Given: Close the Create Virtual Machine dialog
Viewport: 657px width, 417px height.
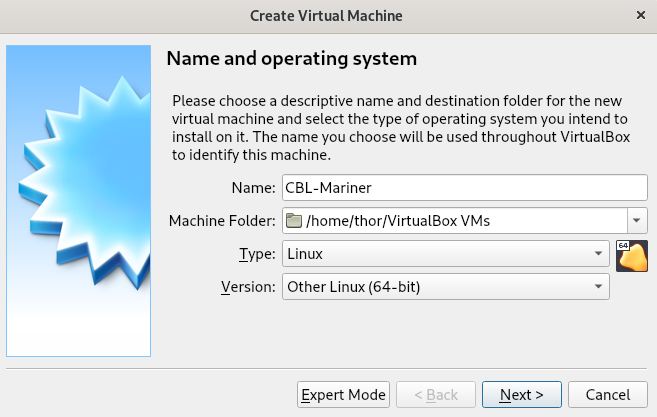Looking at the screenshot, I should 641,15.
